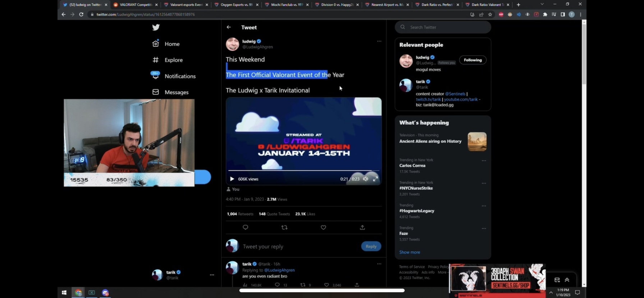Click the Twitter bird logo

pyautogui.click(x=156, y=27)
